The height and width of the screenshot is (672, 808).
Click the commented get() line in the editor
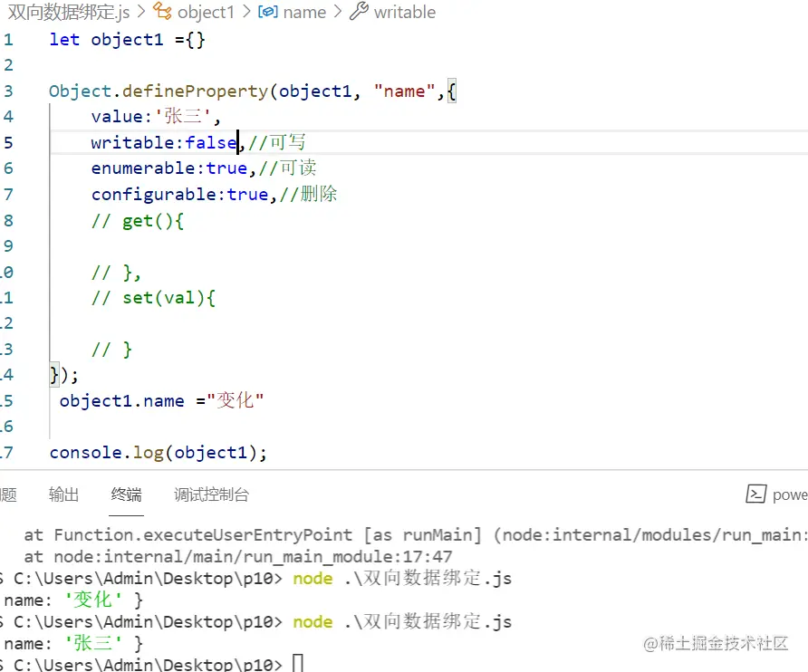(x=136, y=220)
